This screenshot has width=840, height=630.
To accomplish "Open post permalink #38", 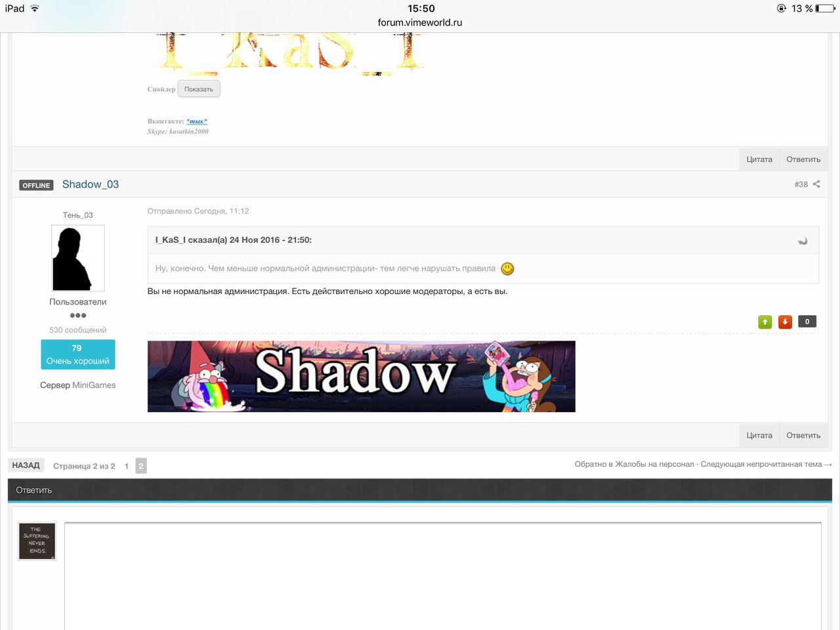I will pos(801,184).
